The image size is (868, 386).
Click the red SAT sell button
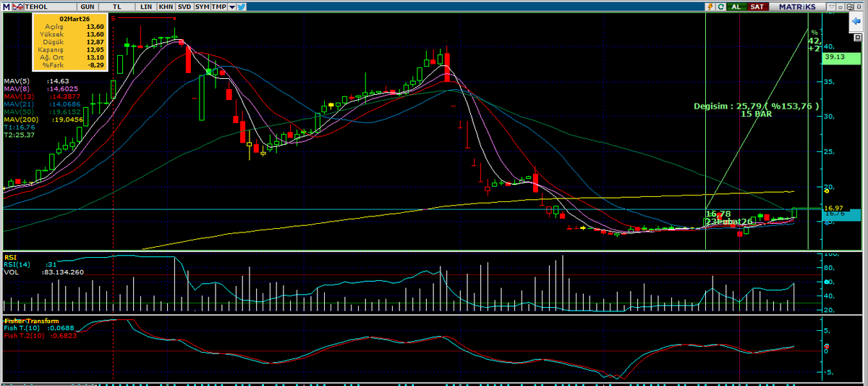757,7
